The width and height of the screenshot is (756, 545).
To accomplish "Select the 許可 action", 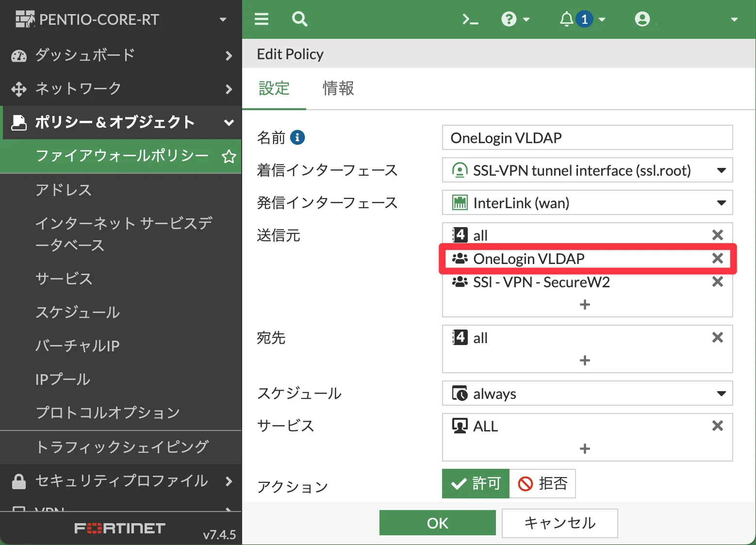I will point(476,483).
